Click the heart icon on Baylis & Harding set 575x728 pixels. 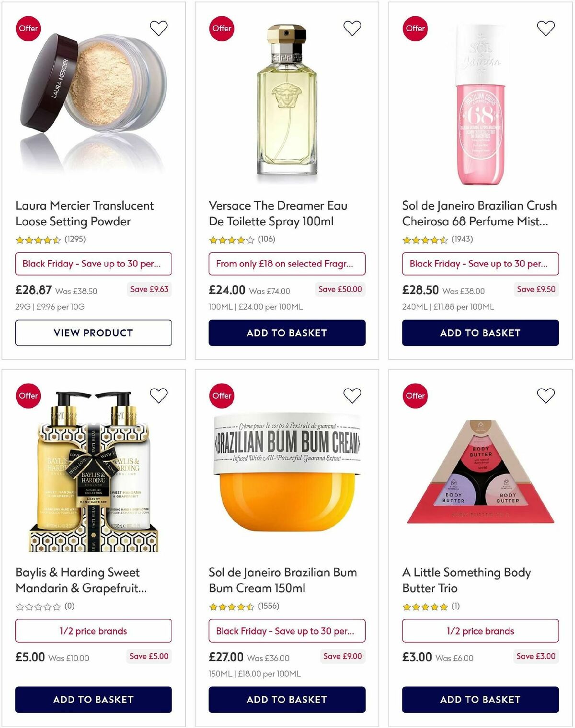tap(159, 396)
